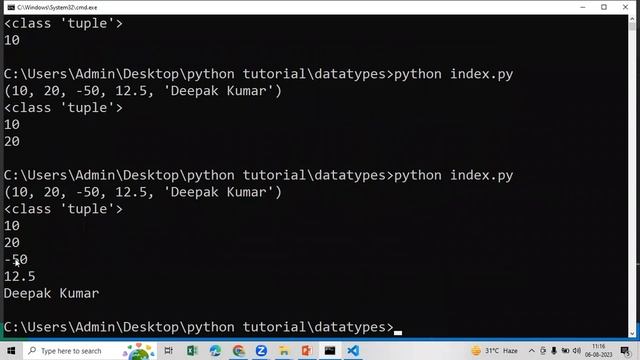
Task: Close the Command Prompt window
Action: click(x=625, y=7)
